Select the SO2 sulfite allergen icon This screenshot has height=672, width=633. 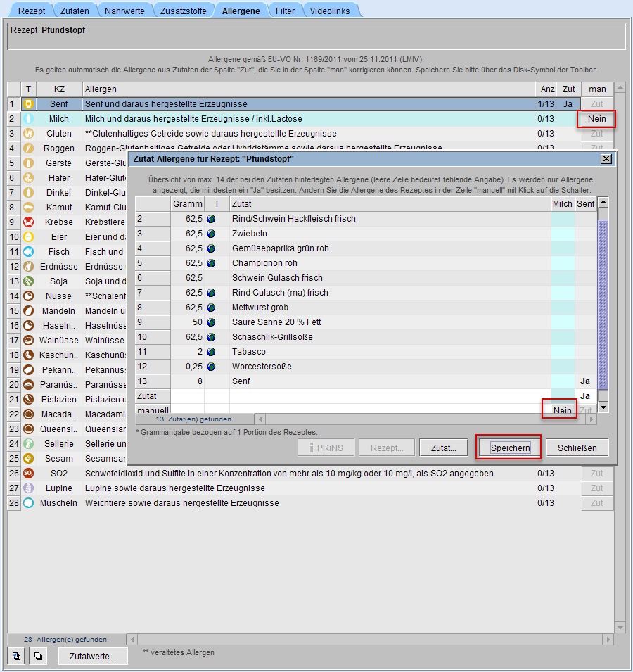pos(29,474)
